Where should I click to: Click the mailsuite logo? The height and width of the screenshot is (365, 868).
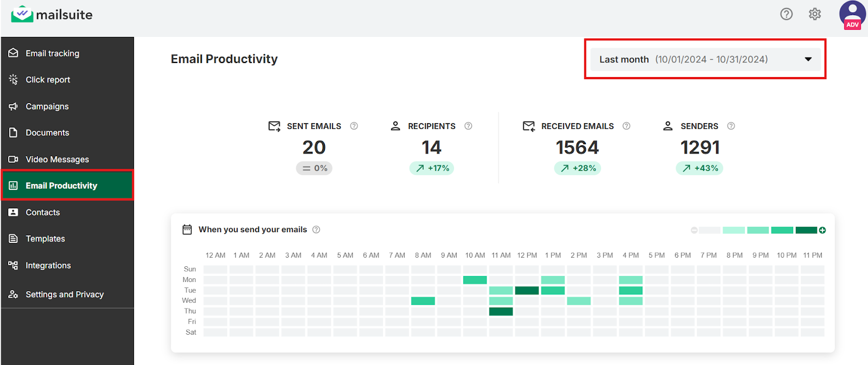[x=52, y=15]
